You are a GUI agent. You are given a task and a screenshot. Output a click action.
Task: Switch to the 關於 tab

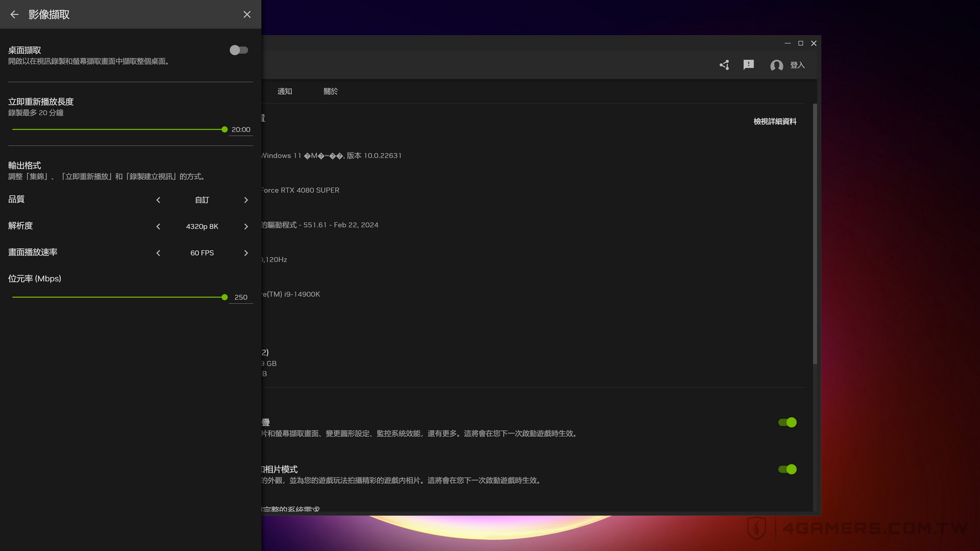click(x=331, y=91)
